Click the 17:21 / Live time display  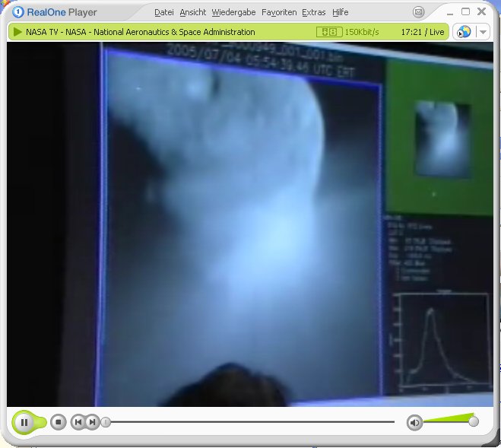tap(423, 32)
